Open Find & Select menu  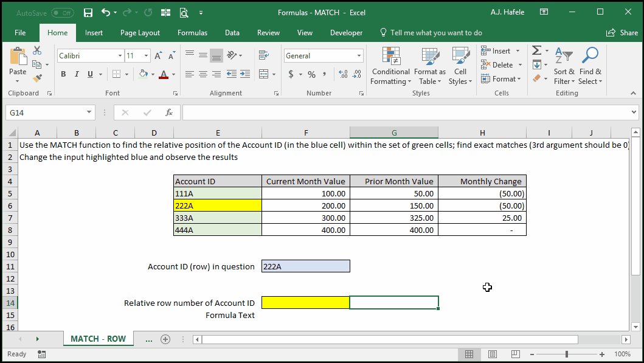(x=590, y=66)
